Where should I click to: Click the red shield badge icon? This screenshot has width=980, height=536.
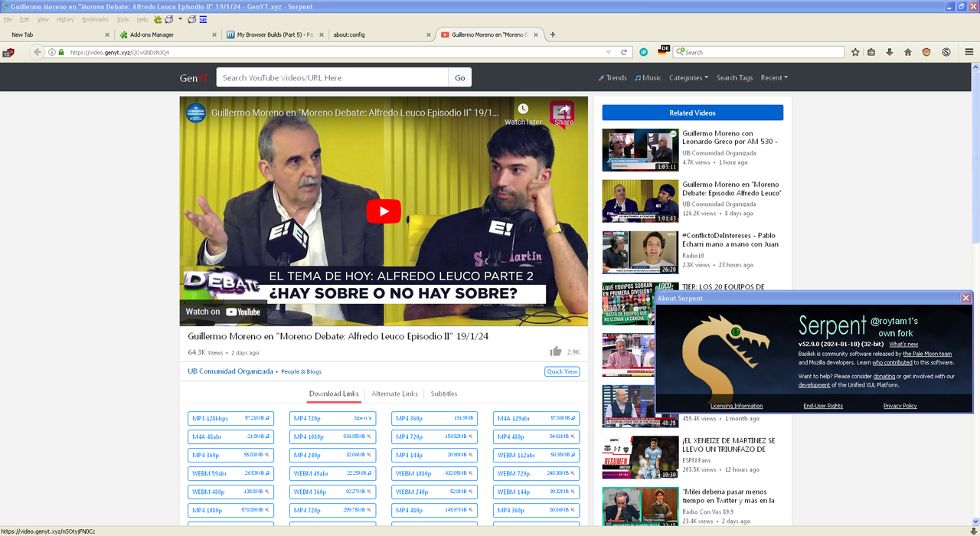point(8,53)
